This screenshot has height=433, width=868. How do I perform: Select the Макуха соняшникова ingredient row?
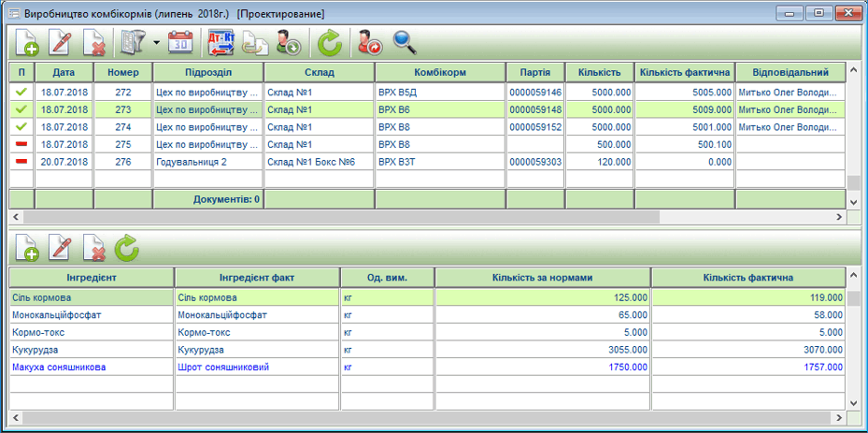point(91,368)
